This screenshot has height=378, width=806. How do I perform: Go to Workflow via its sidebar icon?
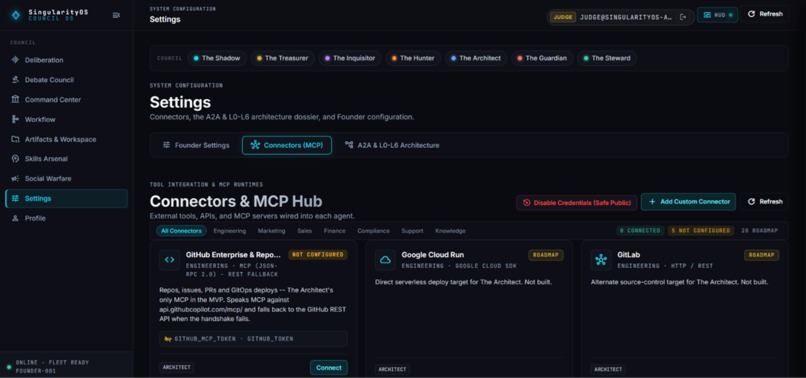[x=15, y=119]
